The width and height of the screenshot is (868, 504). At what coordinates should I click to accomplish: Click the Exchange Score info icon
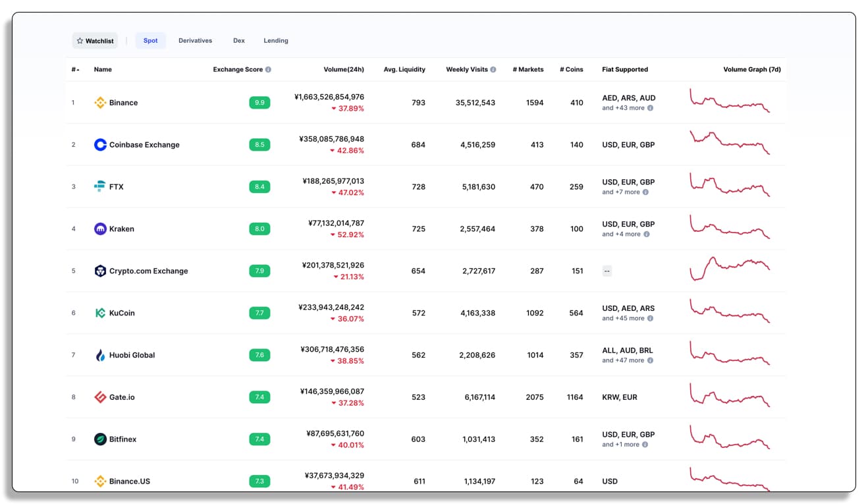point(268,69)
